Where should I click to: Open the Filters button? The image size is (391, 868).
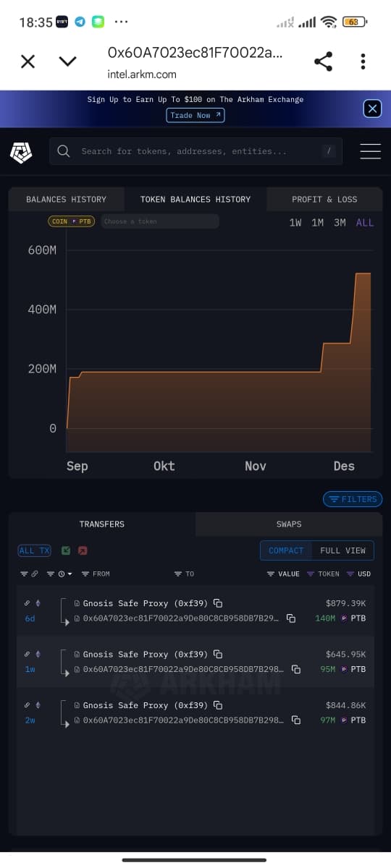tap(353, 499)
